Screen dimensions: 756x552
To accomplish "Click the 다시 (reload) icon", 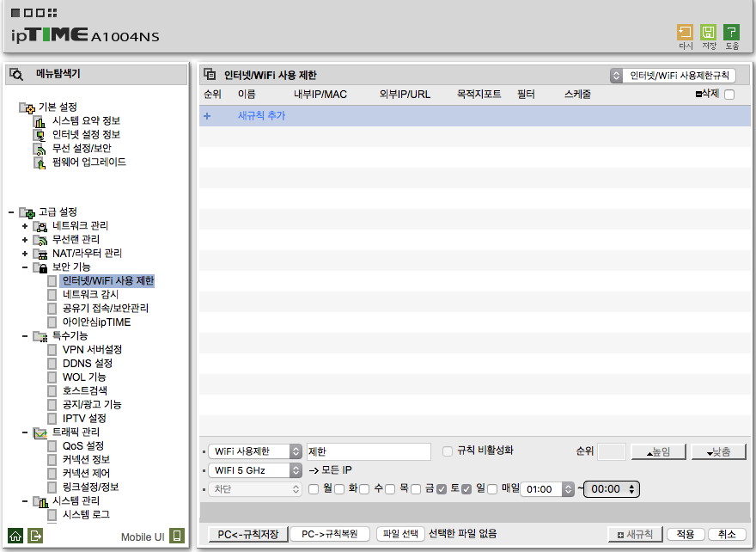I will (x=685, y=33).
